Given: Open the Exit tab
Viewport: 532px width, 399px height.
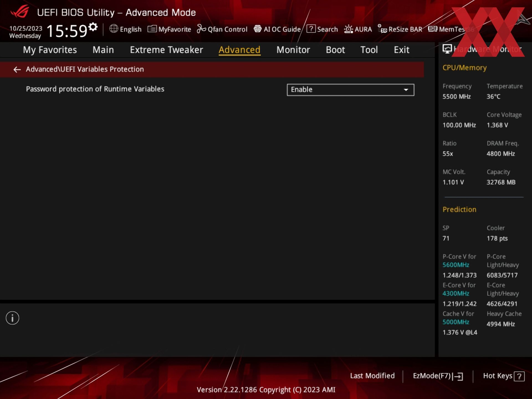Looking at the screenshot, I should pyautogui.click(x=401, y=50).
